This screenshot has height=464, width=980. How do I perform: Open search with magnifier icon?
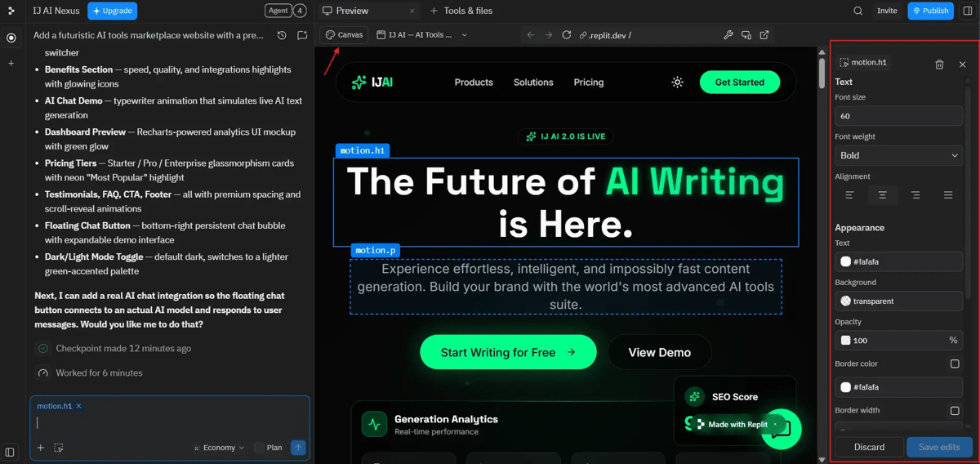858,11
